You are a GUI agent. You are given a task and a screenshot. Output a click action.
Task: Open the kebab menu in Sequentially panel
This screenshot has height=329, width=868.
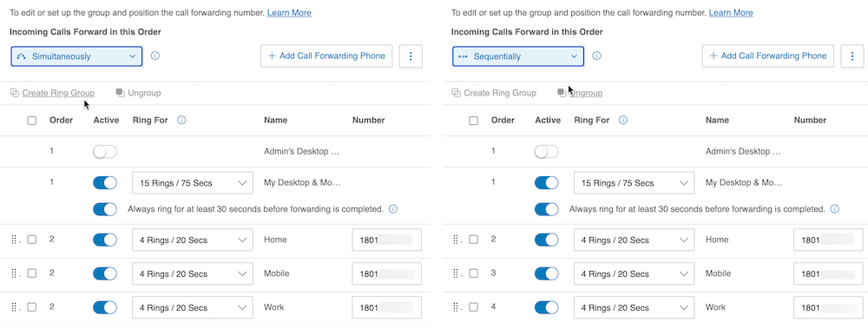click(x=852, y=56)
